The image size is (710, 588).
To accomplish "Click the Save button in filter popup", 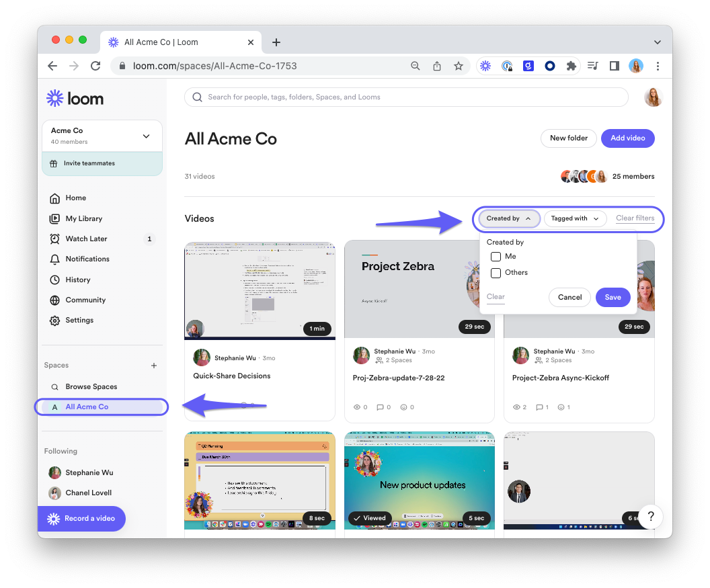I will [613, 297].
